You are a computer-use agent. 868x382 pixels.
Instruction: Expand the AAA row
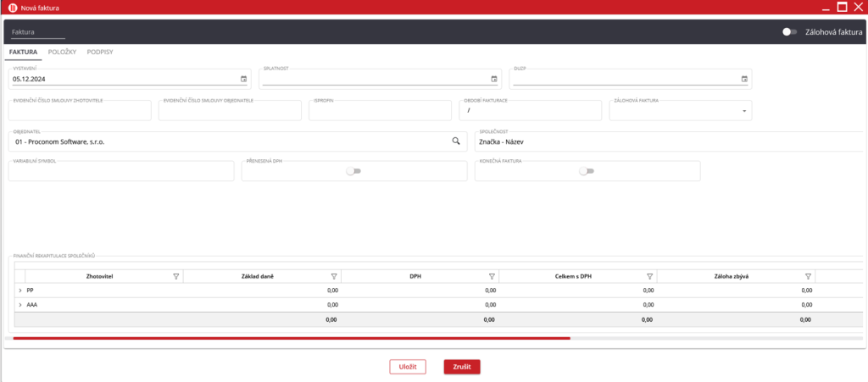tap(19, 305)
